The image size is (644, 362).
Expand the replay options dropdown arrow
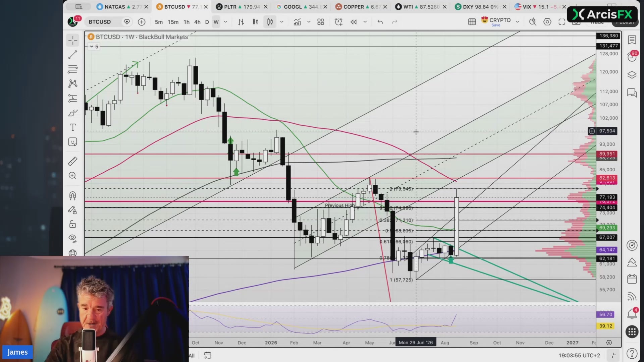click(x=365, y=22)
